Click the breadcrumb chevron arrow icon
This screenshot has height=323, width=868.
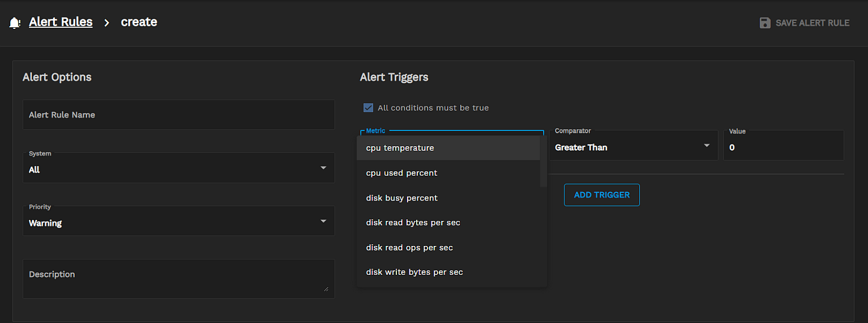[106, 23]
